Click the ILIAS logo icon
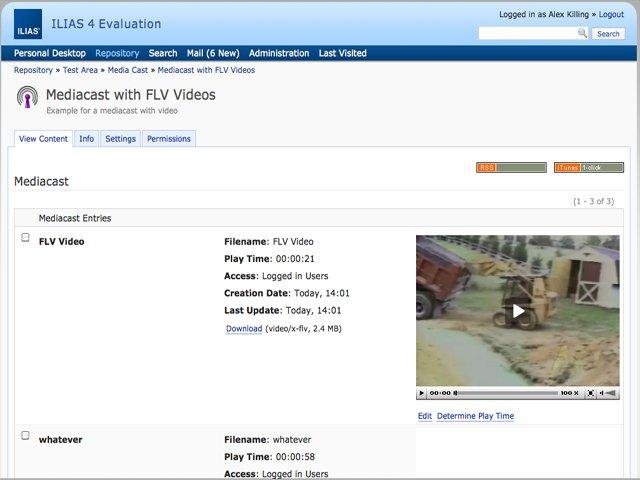The image size is (640, 480). [28, 24]
